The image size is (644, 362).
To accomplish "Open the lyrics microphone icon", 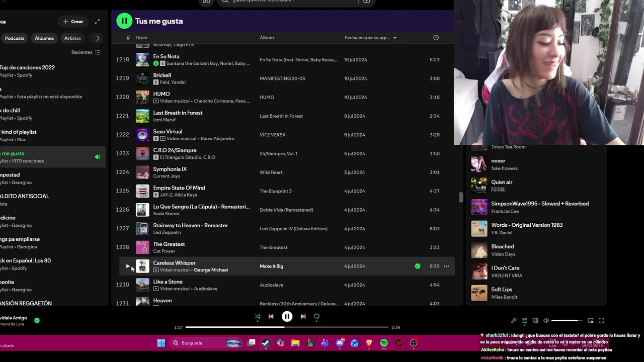I will coord(514,320).
